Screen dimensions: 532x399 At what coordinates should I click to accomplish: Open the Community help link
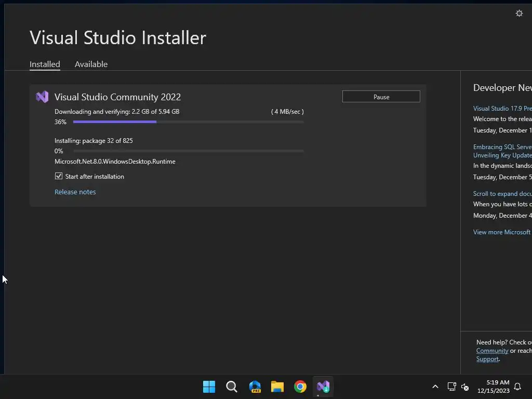(x=492, y=351)
